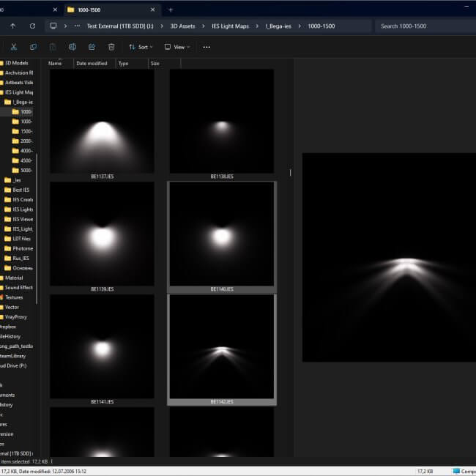Expand hidden breadcrumb path ellipsis
Screen dimensions: 476x476
pyautogui.click(x=77, y=26)
